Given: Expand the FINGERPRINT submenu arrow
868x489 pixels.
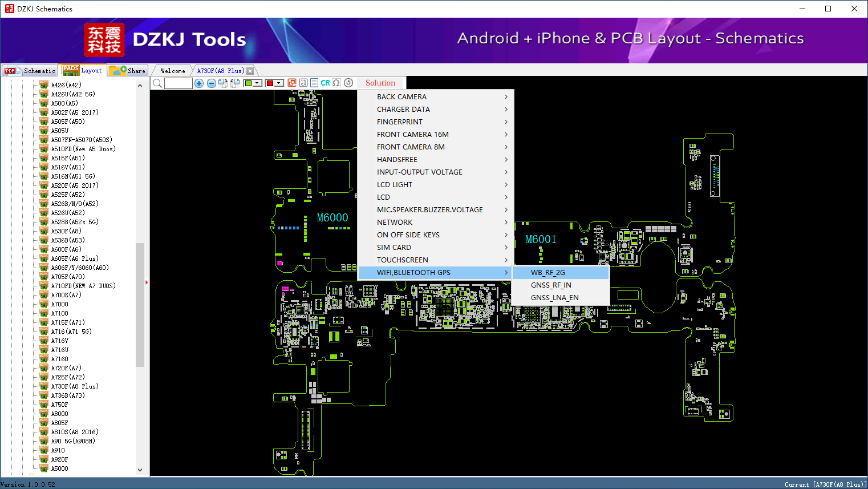Looking at the screenshot, I should 506,122.
